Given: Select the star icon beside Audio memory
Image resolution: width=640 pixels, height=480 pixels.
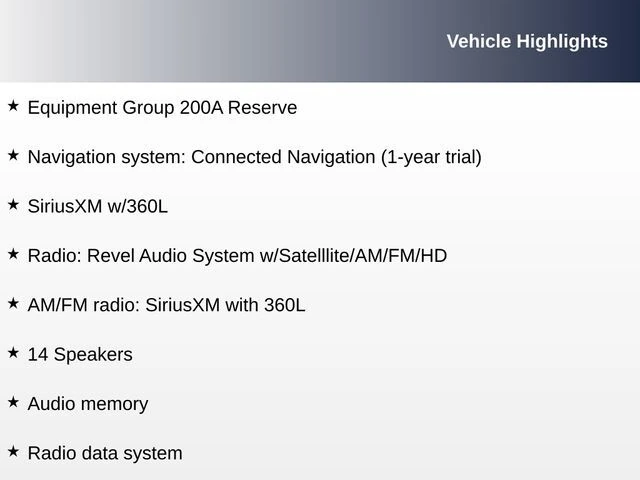Looking at the screenshot, I should click(x=13, y=402).
